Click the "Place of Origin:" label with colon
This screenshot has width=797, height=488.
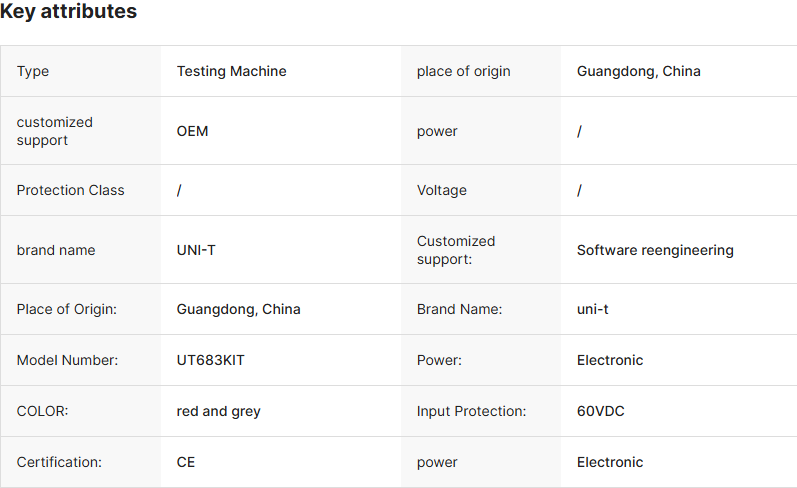click(x=67, y=309)
